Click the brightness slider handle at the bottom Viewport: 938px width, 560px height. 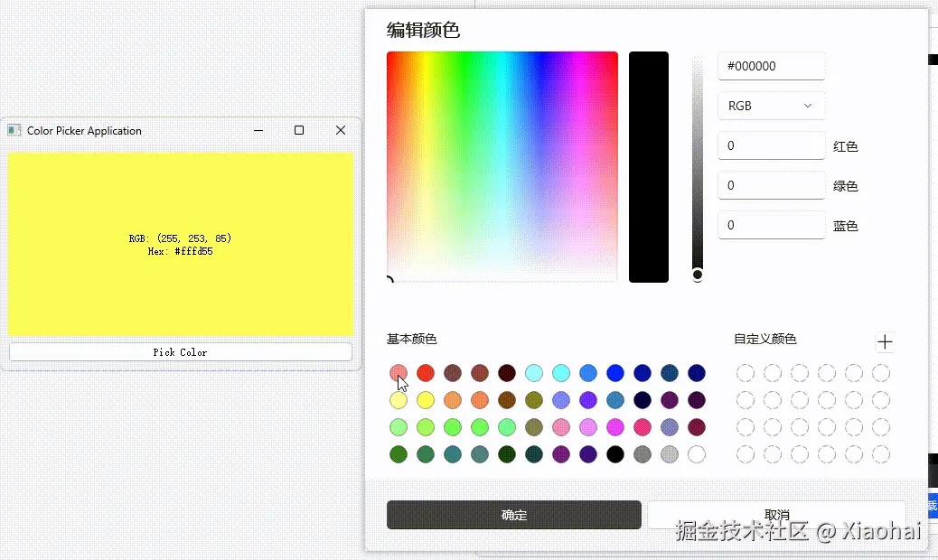(697, 274)
